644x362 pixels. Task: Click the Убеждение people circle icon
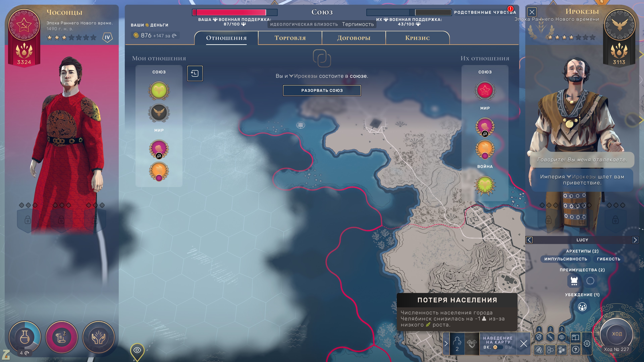point(582,307)
